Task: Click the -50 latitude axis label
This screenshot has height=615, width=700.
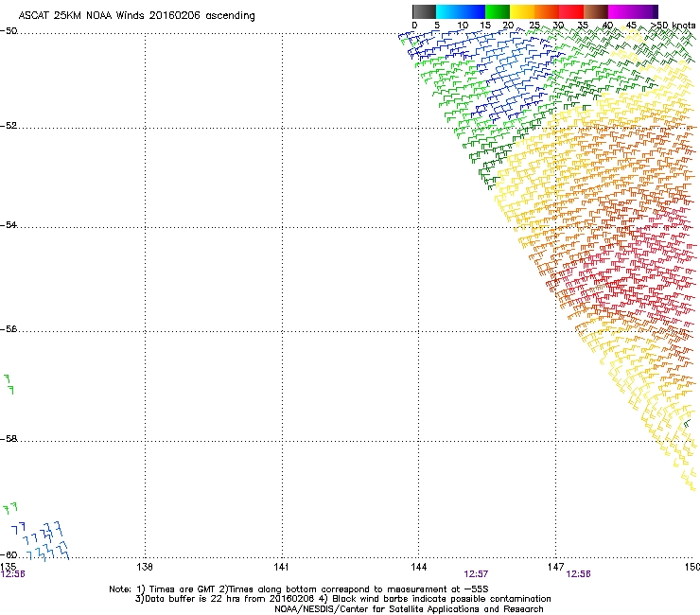Action: tap(9, 31)
